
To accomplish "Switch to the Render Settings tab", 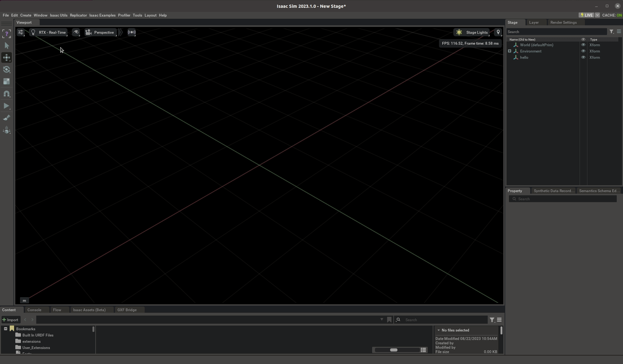I will [563, 22].
